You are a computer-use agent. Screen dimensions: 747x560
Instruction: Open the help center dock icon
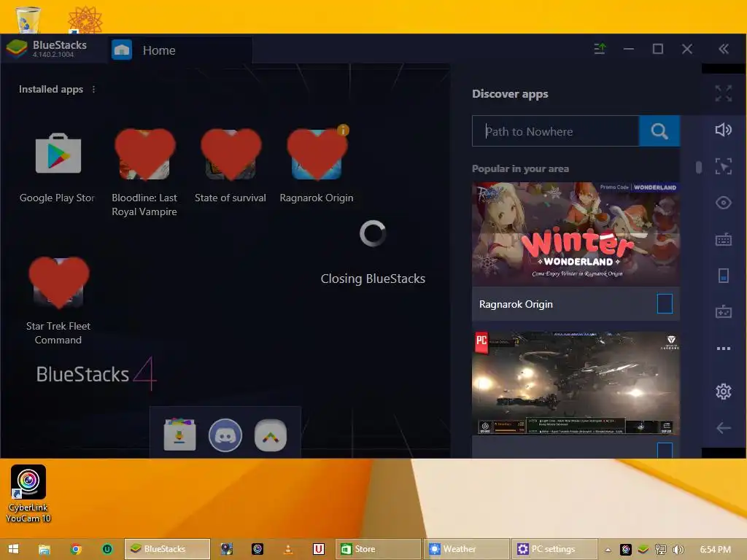pos(271,435)
